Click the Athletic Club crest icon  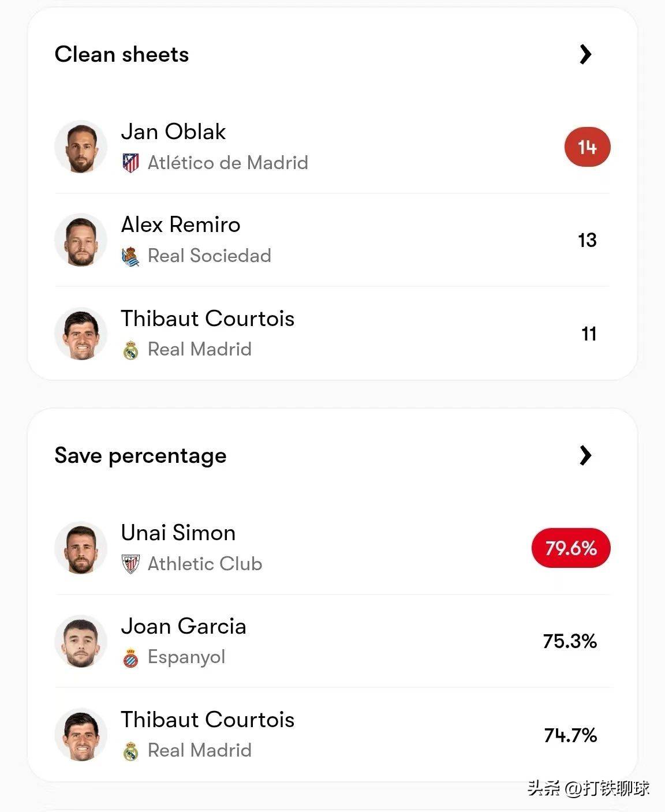pyautogui.click(x=131, y=564)
